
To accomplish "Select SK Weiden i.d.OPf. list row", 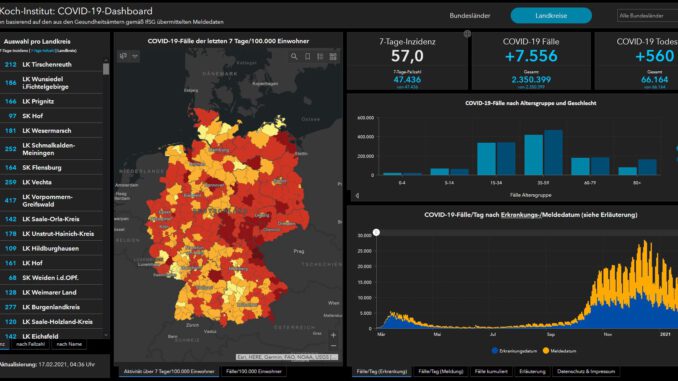I will (x=51, y=278).
